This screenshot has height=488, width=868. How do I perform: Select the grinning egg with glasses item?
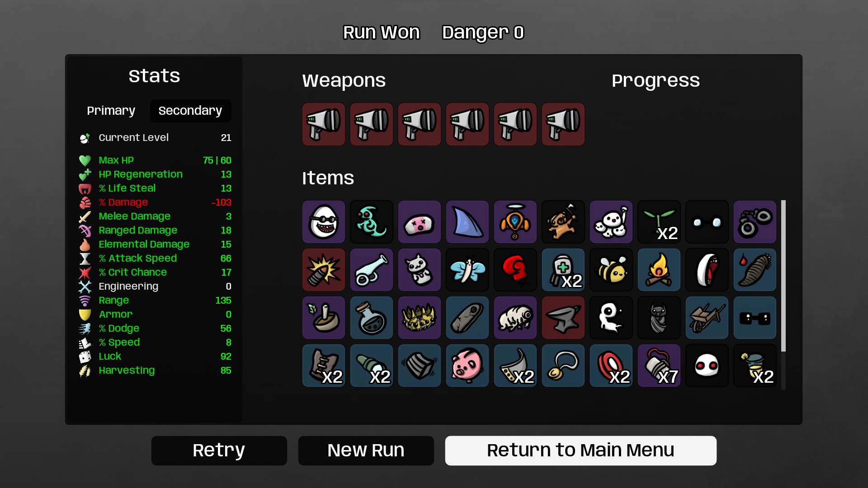tap(324, 222)
